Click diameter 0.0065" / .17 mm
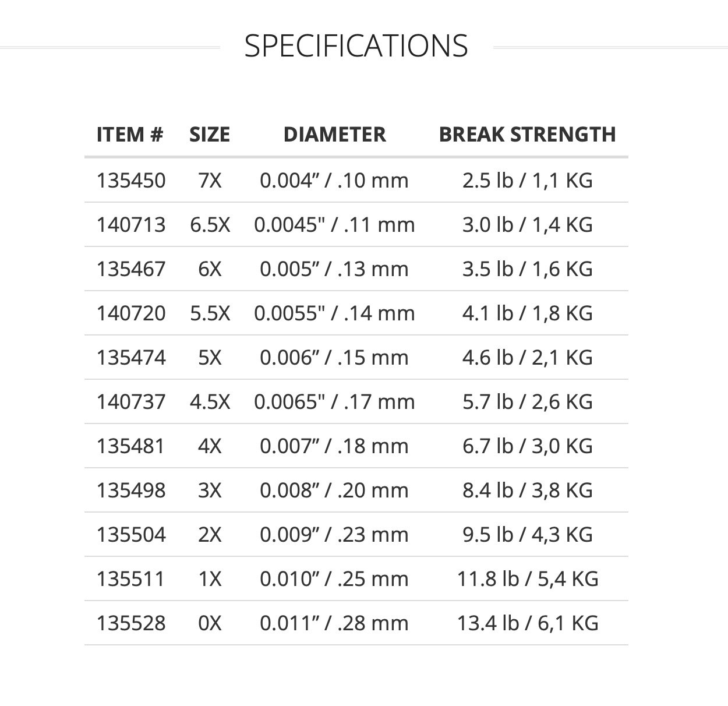The image size is (728, 706). (334, 402)
